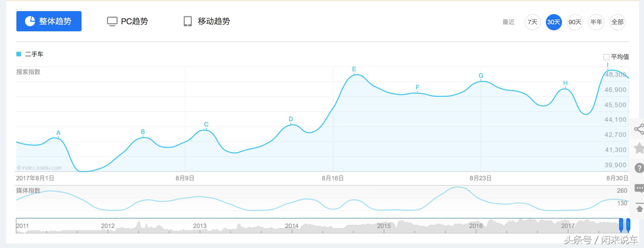Click the 2017年8月1日 start date label
Image resolution: width=644 pixels, height=248 pixels.
(35, 178)
